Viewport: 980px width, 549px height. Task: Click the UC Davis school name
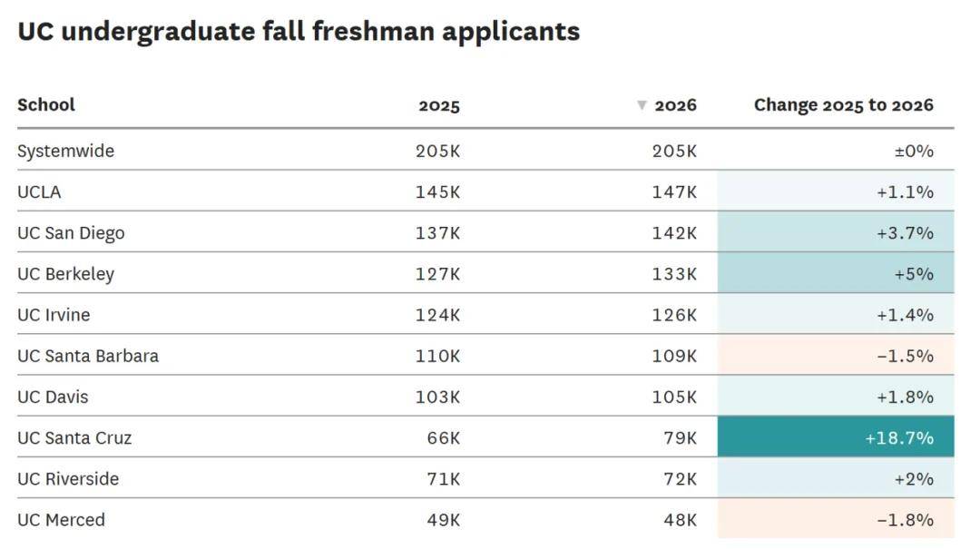pos(53,397)
